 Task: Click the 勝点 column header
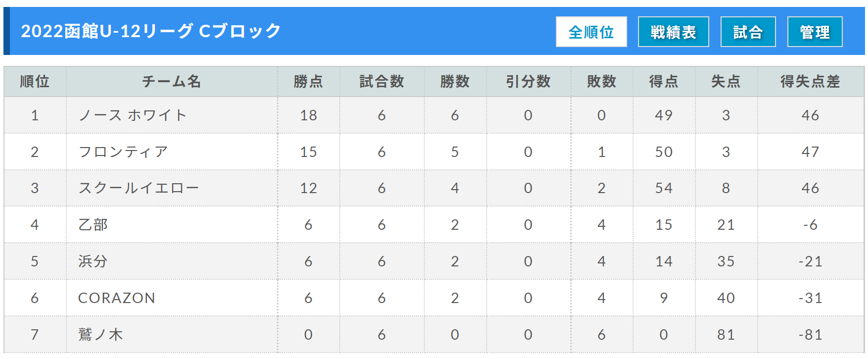pos(308,81)
